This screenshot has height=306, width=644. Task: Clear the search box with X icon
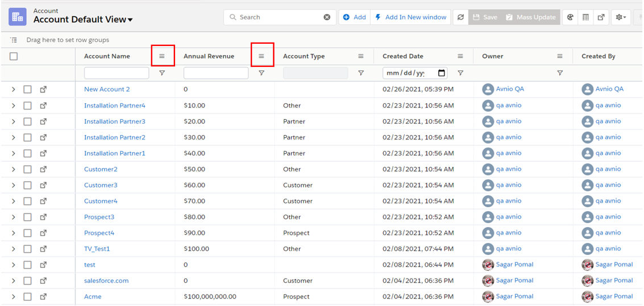click(327, 18)
